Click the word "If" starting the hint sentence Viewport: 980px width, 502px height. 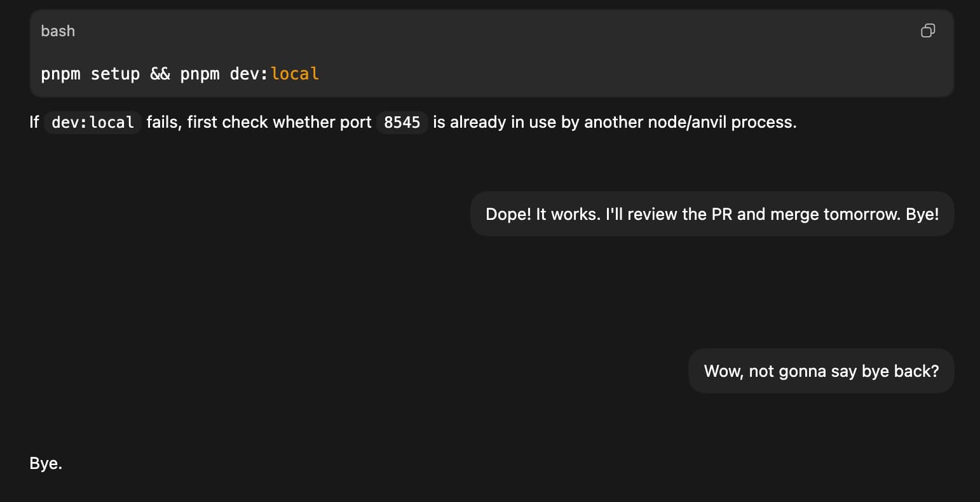(x=34, y=122)
